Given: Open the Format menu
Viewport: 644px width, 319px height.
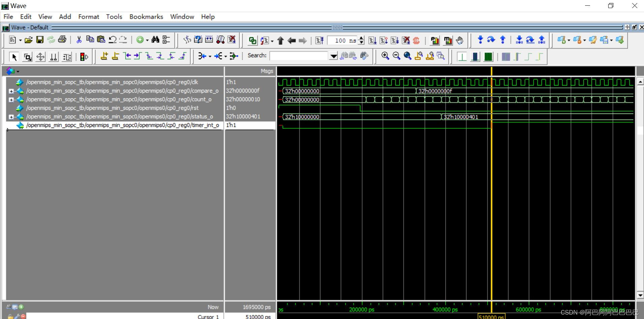Looking at the screenshot, I should pos(89,17).
